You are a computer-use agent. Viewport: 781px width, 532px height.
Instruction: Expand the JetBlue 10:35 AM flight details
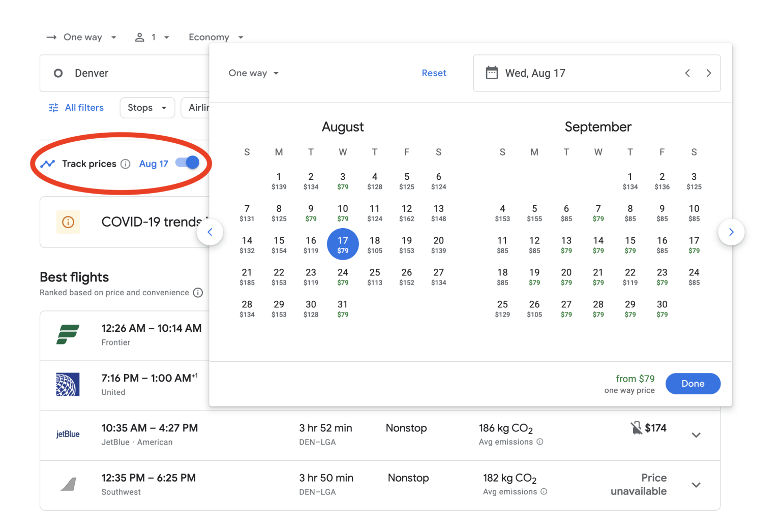pos(697,435)
